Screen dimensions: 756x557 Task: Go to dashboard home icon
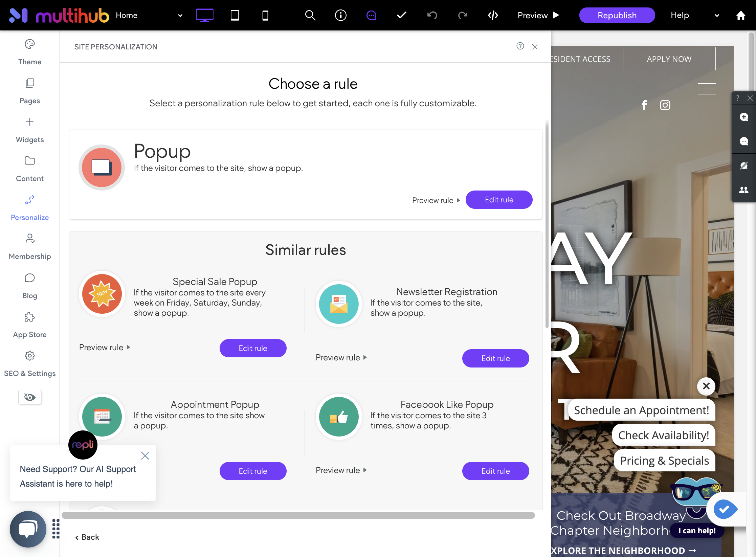pyautogui.click(x=741, y=15)
